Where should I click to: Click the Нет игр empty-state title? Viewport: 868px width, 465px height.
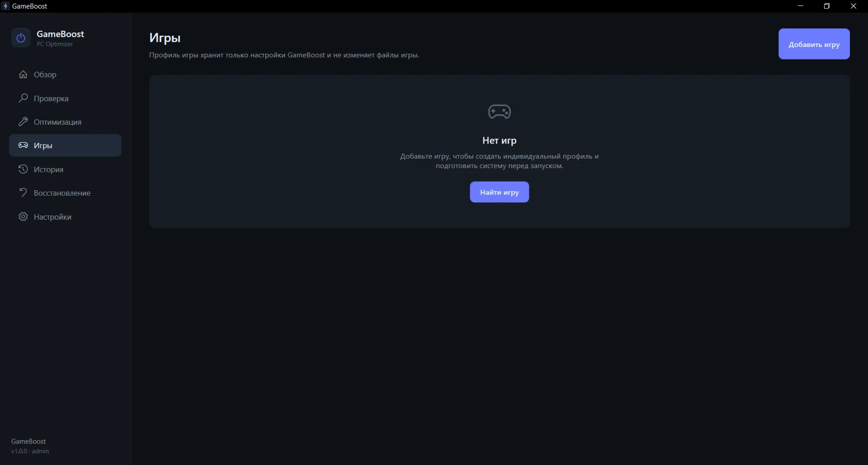tap(500, 141)
